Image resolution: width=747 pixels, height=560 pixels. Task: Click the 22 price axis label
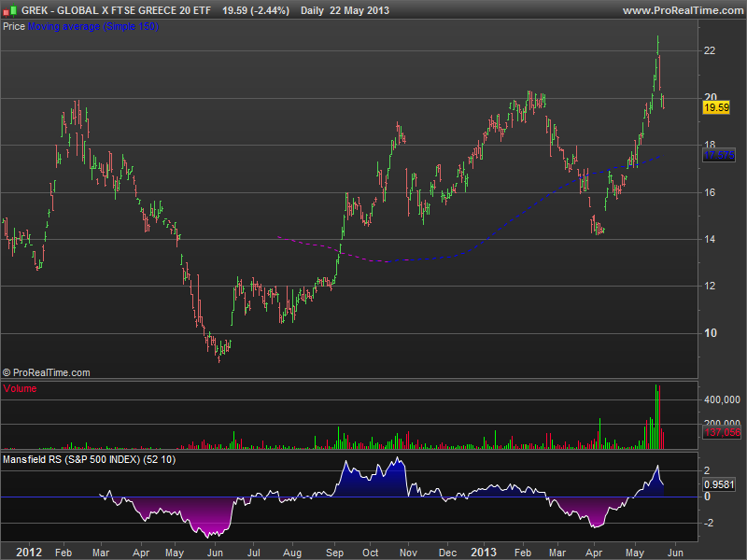[709, 50]
